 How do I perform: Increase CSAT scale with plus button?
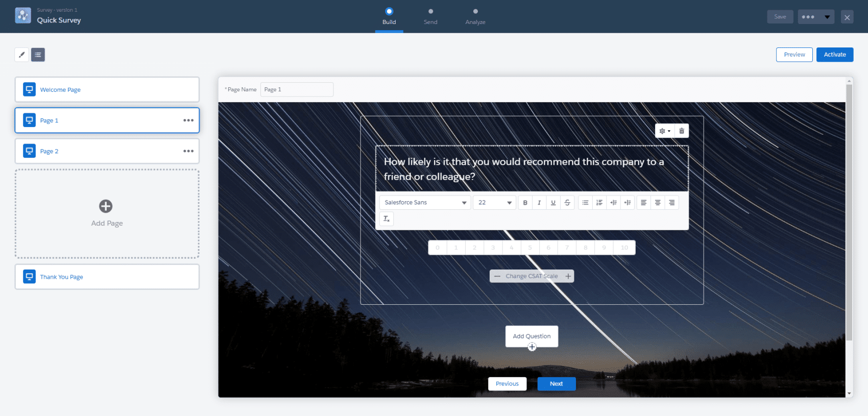tap(568, 276)
